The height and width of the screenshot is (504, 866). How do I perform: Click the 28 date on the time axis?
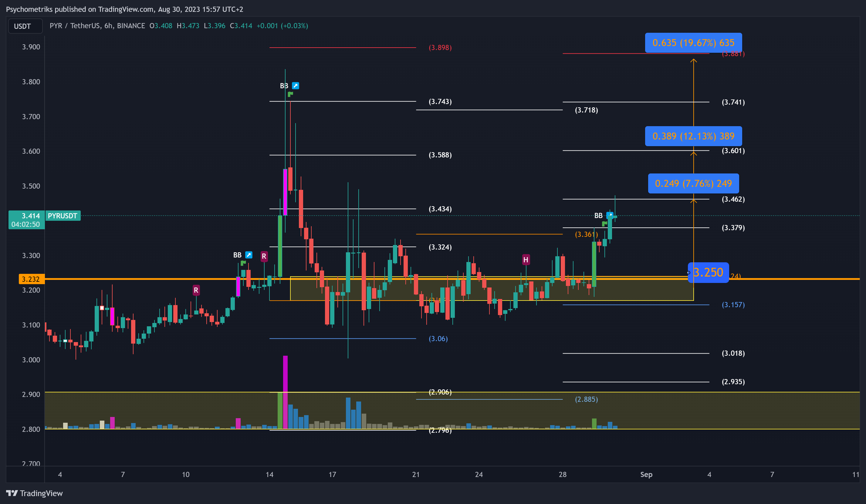click(x=563, y=475)
